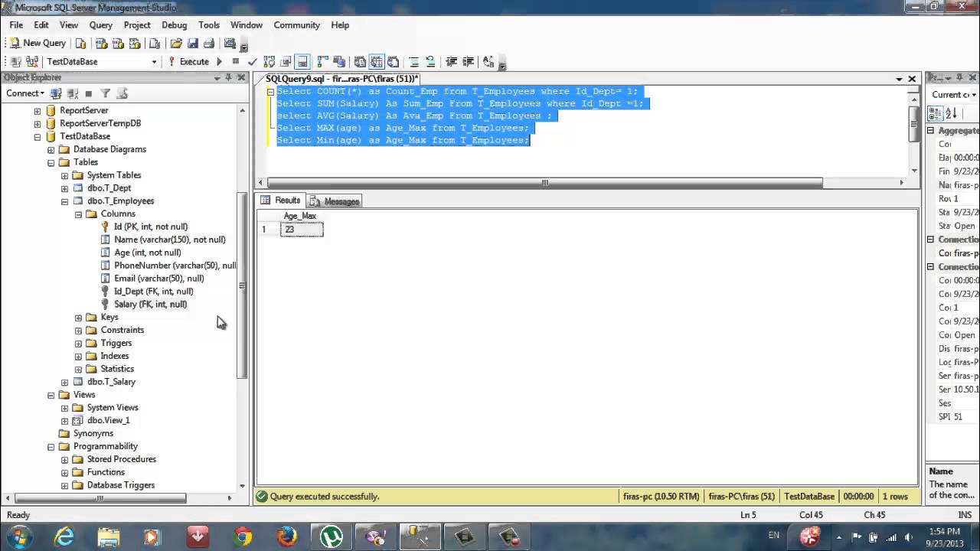980x551 pixels.
Task: Expand the dbo.T_Salary table node
Action: 64,382
